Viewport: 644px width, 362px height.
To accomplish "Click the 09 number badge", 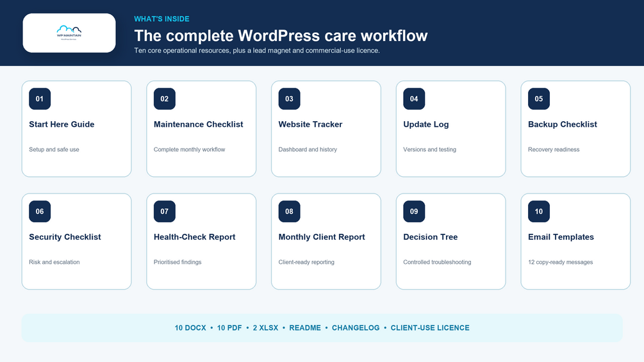I will [x=414, y=211].
